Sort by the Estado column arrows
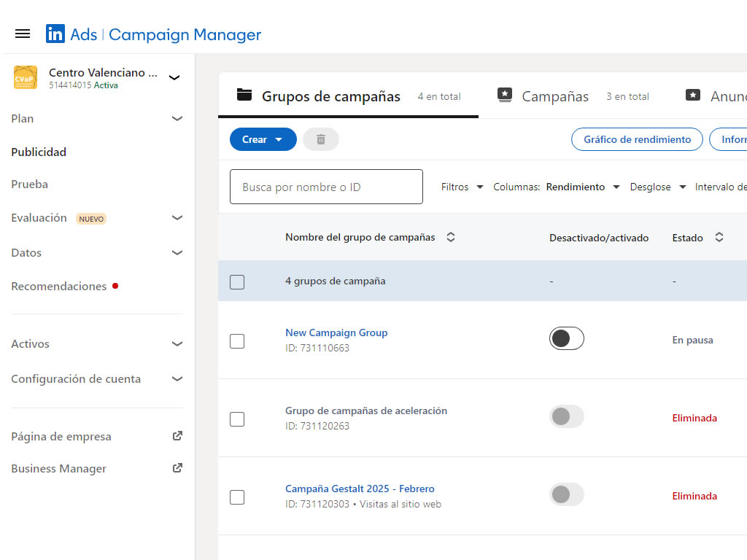Screen dimensions: 747x560 719,237
